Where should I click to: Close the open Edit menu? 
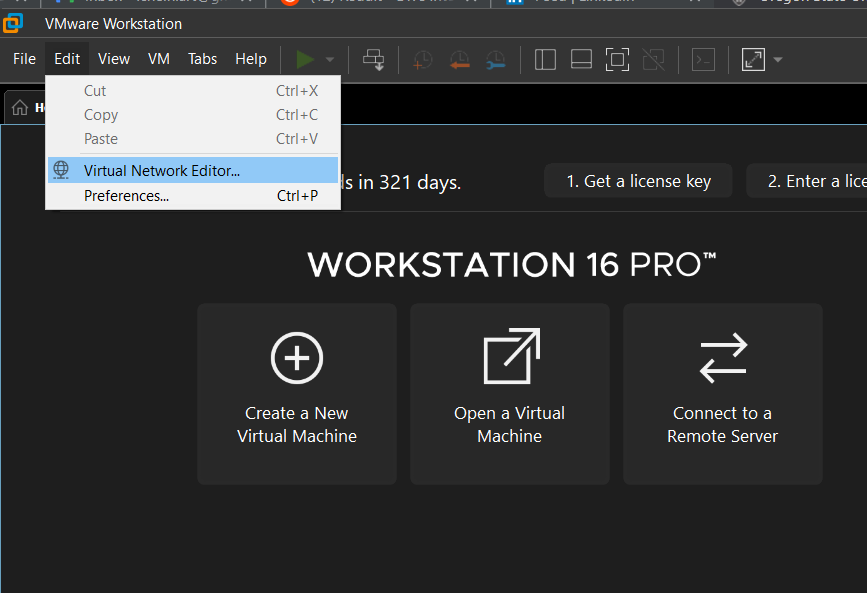[x=67, y=59]
